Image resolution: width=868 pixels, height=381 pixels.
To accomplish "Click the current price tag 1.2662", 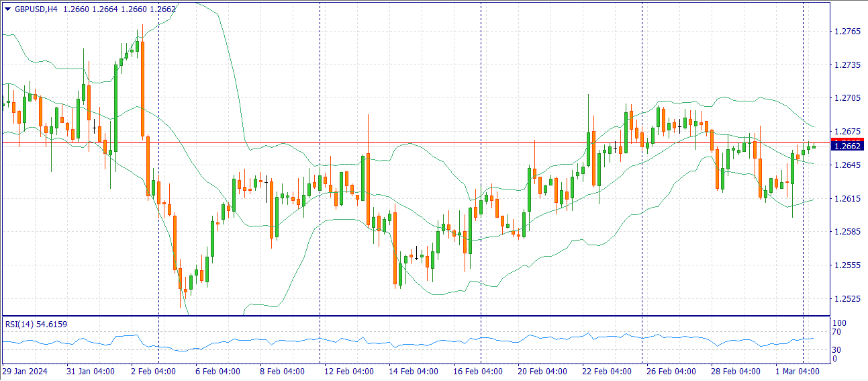I will coord(847,146).
